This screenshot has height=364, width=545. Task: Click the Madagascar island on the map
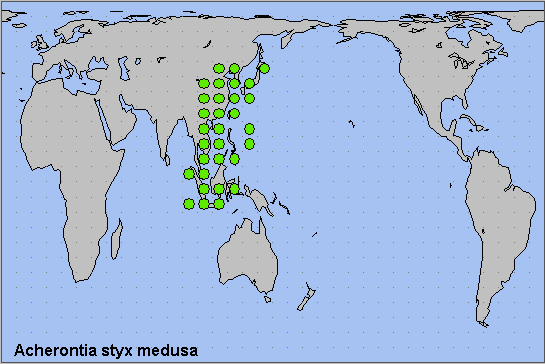coord(117,239)
